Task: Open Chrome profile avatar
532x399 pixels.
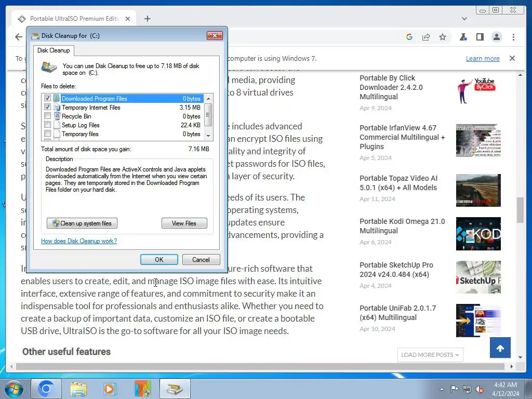Action: pos(497,37)
